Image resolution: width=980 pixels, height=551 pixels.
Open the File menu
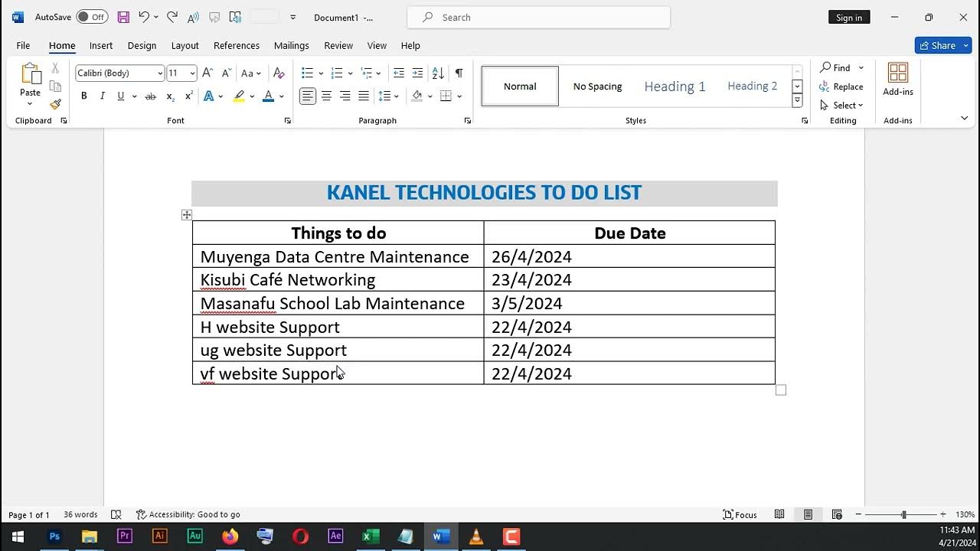23,45
